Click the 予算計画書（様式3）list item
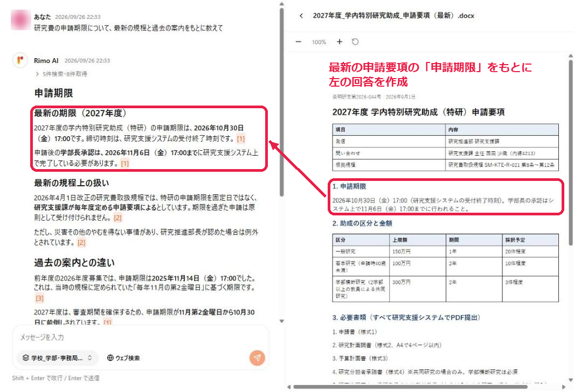 (x=360, y=359)
